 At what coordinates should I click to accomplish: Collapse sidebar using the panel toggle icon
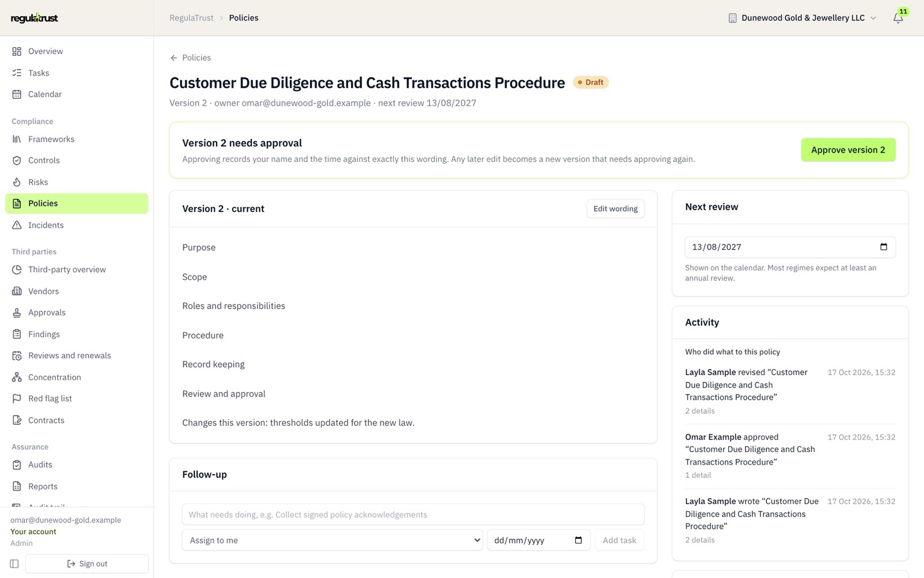[x=14, y=564]
